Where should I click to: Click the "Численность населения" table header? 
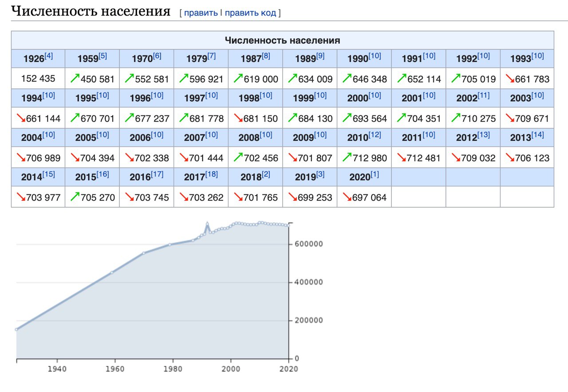tap(283, 40)
